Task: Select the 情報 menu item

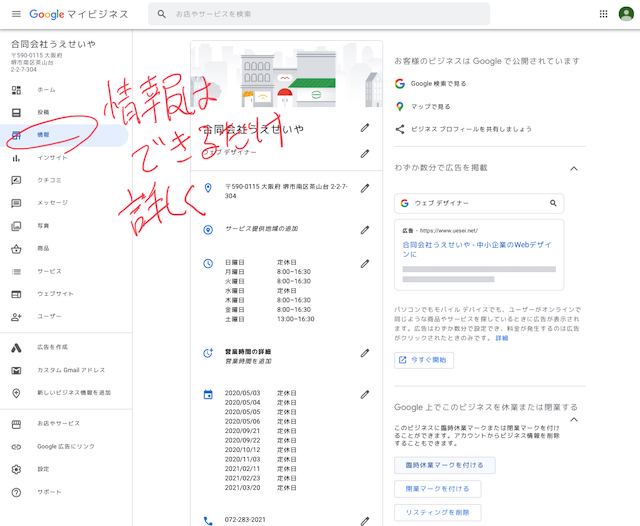Action: click(64, 135)
